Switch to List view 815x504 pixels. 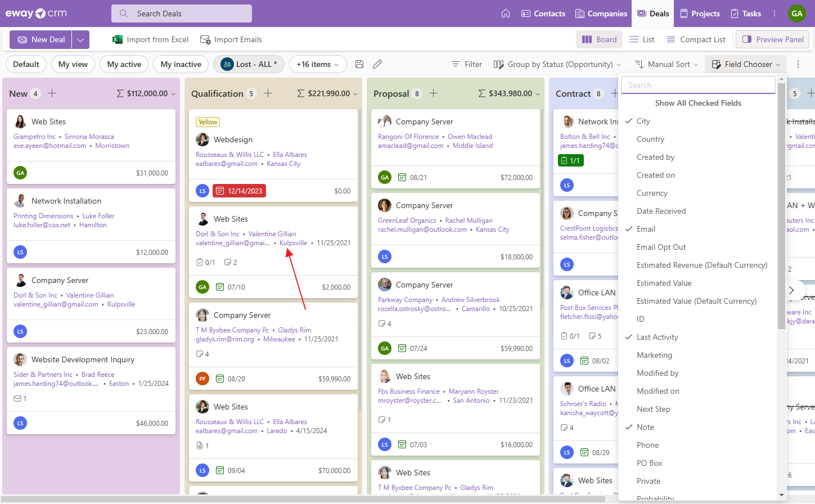click(x=642, y=39)
